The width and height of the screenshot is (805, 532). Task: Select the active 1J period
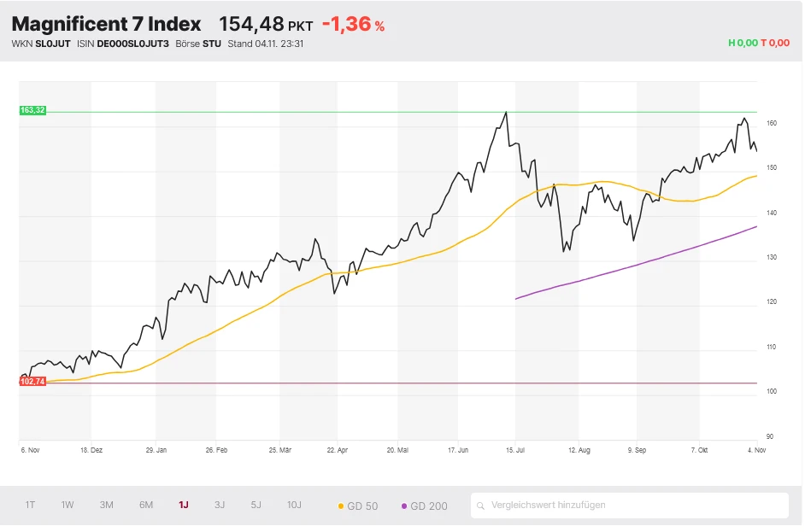(x=181, y=506)
